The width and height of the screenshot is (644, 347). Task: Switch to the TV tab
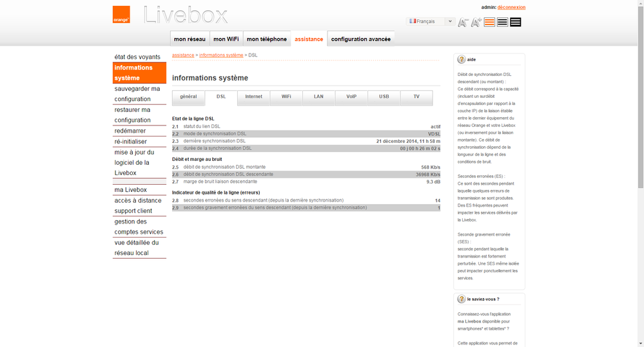(x=416, y=98)
